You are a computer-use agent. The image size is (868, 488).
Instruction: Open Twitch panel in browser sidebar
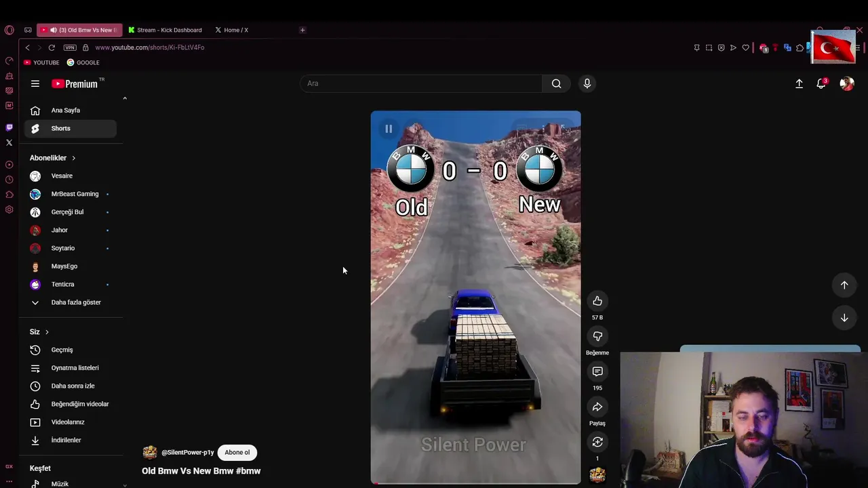click(x=9, y=127)
